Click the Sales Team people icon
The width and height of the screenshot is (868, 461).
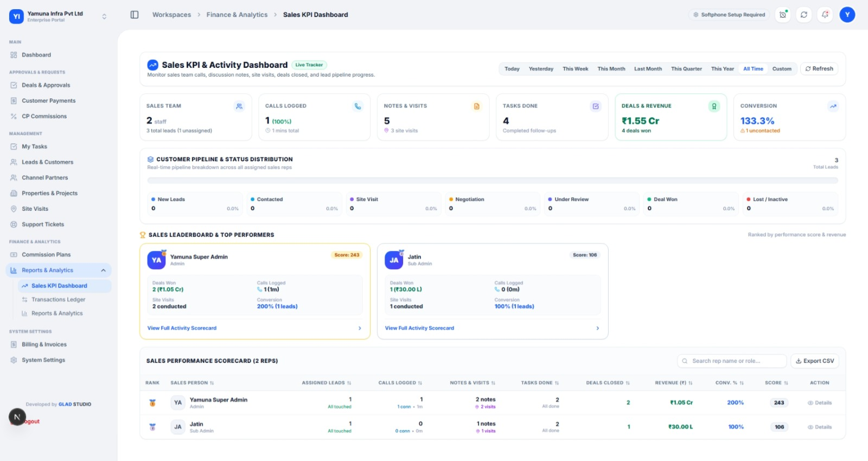(239, 106)
